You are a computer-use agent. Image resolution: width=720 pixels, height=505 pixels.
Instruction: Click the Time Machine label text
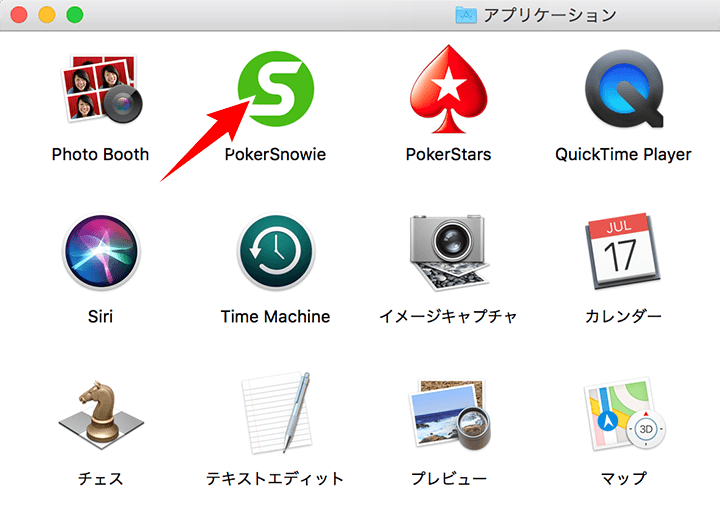[x=275, y=316]
